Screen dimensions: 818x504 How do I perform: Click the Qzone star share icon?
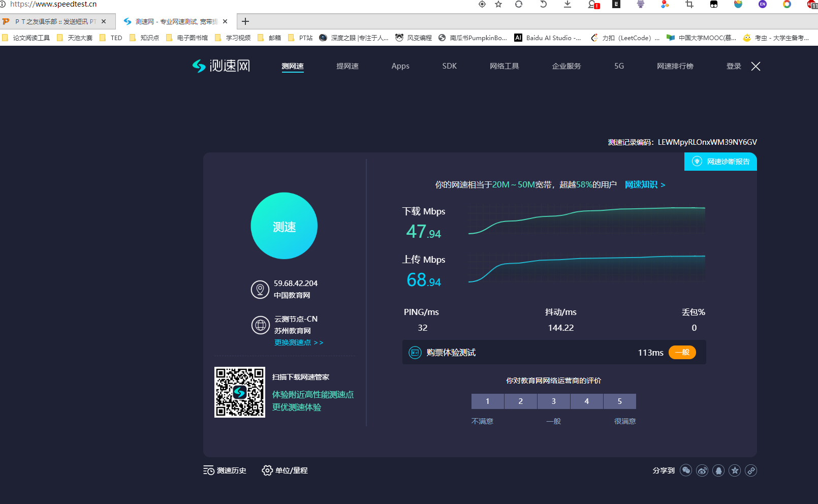(x=735, y=470)
